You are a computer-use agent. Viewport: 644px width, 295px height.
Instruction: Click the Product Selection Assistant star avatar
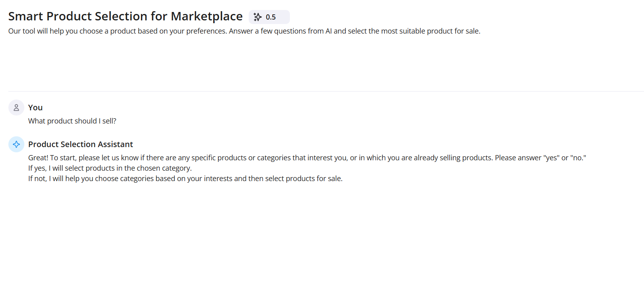16,144
